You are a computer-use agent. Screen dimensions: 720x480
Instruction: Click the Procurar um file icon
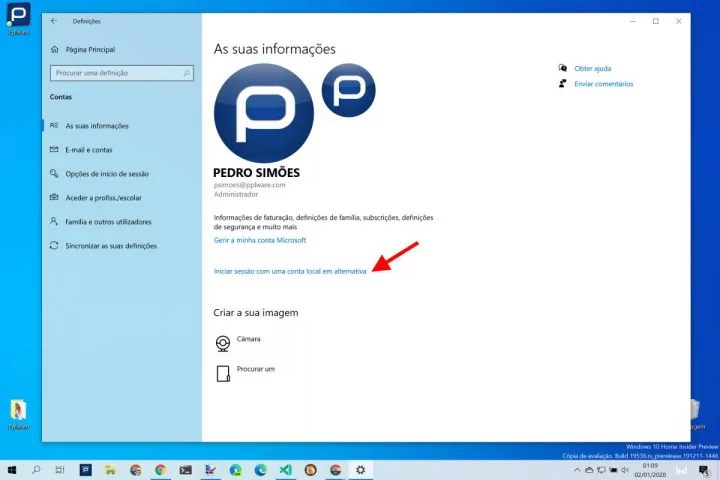pyautogui.click(x=223, y=373)
